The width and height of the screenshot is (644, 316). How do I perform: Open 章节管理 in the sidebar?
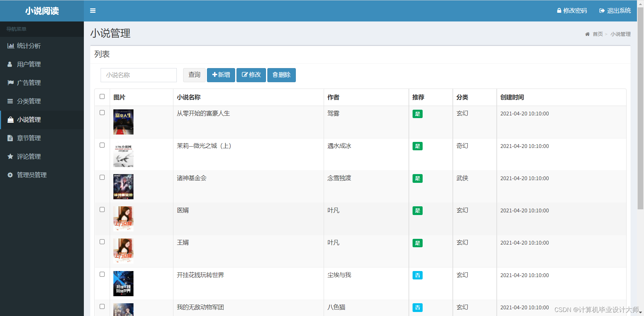42,138
